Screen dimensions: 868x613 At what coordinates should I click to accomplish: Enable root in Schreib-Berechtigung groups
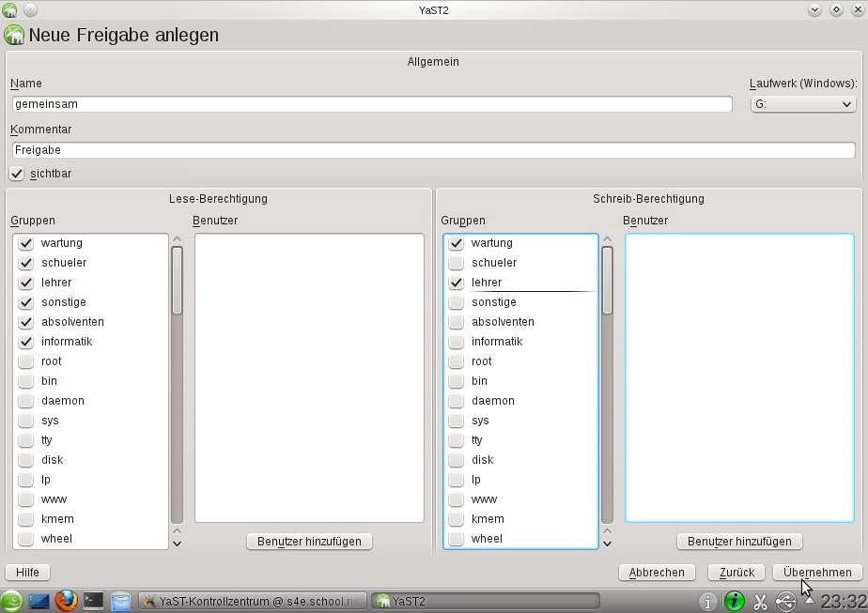(x=456, y=361)
